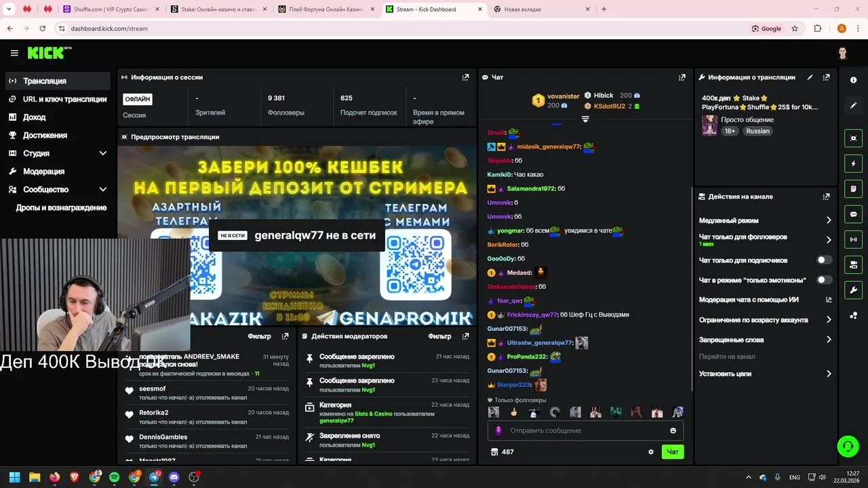Click the Russian language tag
Screen dimensions: 868x488
click(757, 131)
